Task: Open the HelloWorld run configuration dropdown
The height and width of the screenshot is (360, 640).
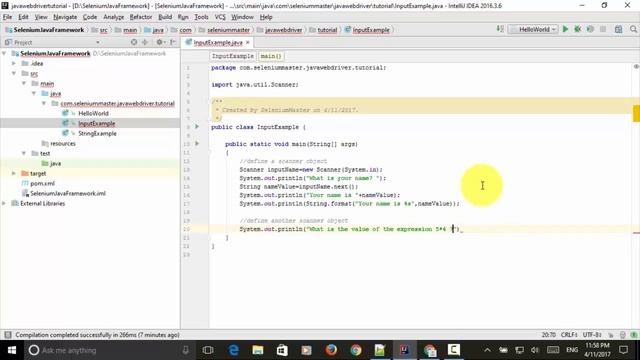Action: 533,29
